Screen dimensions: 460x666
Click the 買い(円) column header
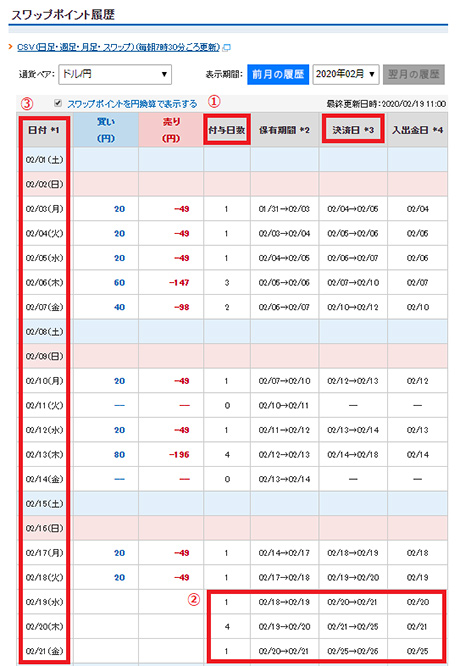(x=106, y=130)
